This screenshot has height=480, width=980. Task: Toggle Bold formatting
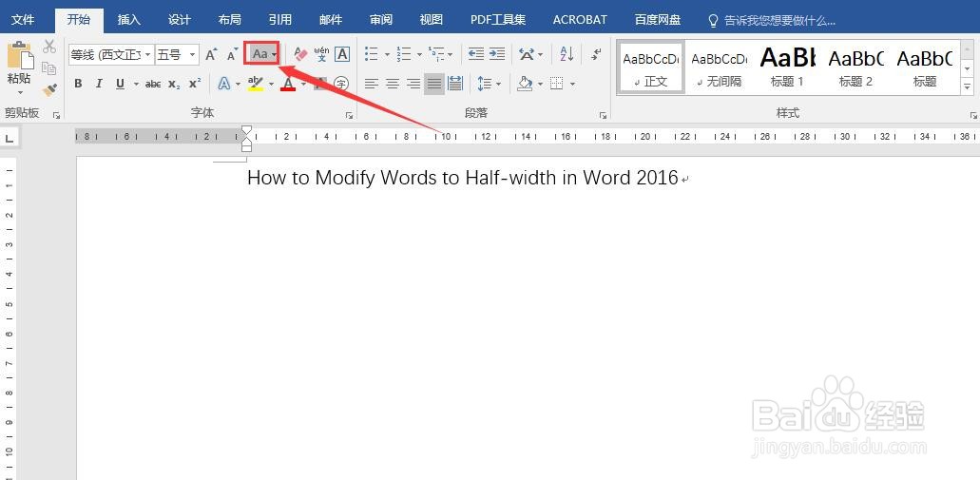pos(78,84)
